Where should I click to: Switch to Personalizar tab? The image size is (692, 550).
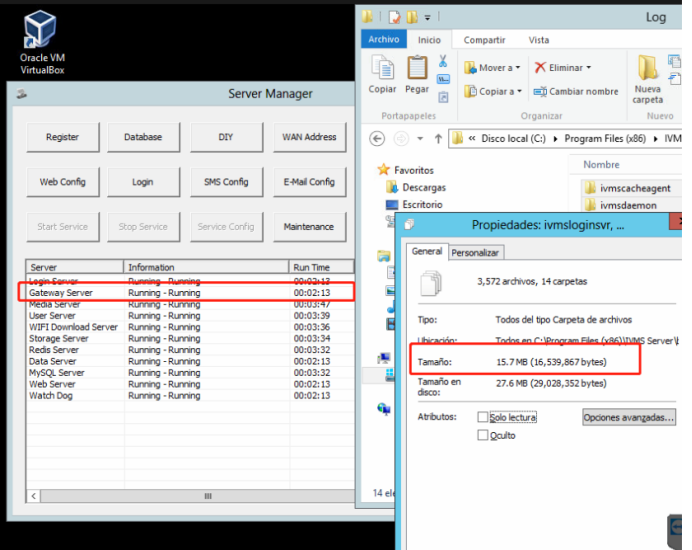point(475,252)
